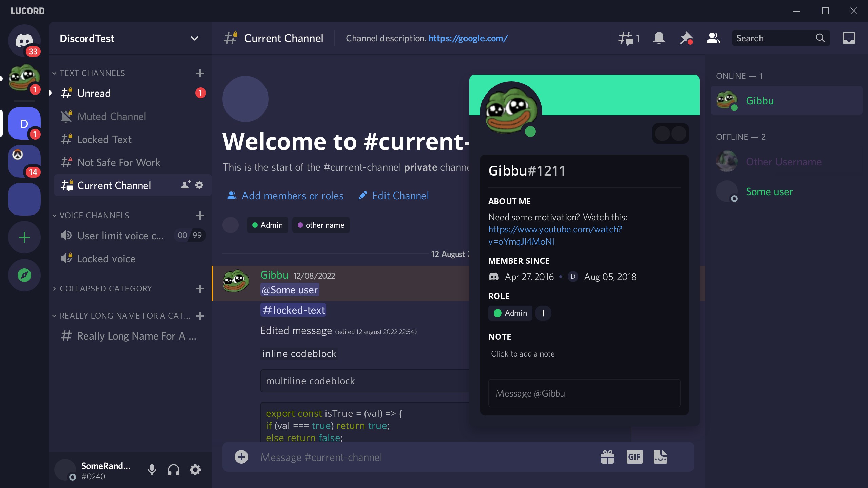Expand the Collapsed Category
Image resolution: width=868 pixels, height=488 pixels.
pyautogui.click(x=105, y=289)
